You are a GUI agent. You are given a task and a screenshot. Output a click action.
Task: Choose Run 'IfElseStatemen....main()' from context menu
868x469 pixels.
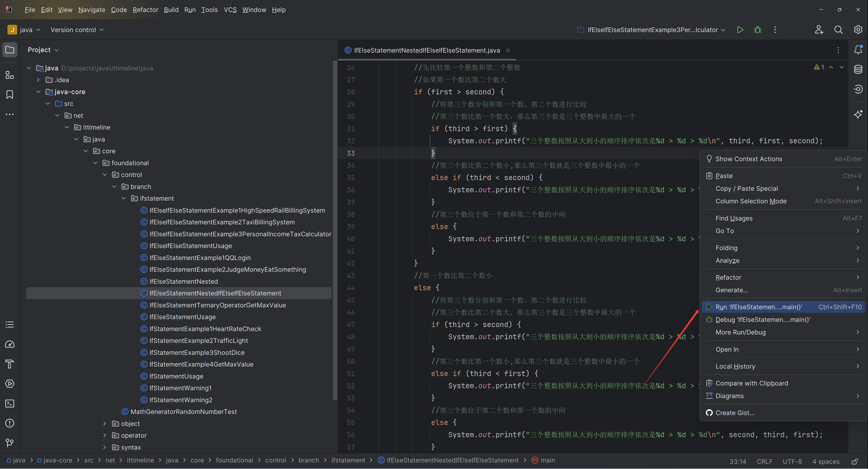pos(784,307)
